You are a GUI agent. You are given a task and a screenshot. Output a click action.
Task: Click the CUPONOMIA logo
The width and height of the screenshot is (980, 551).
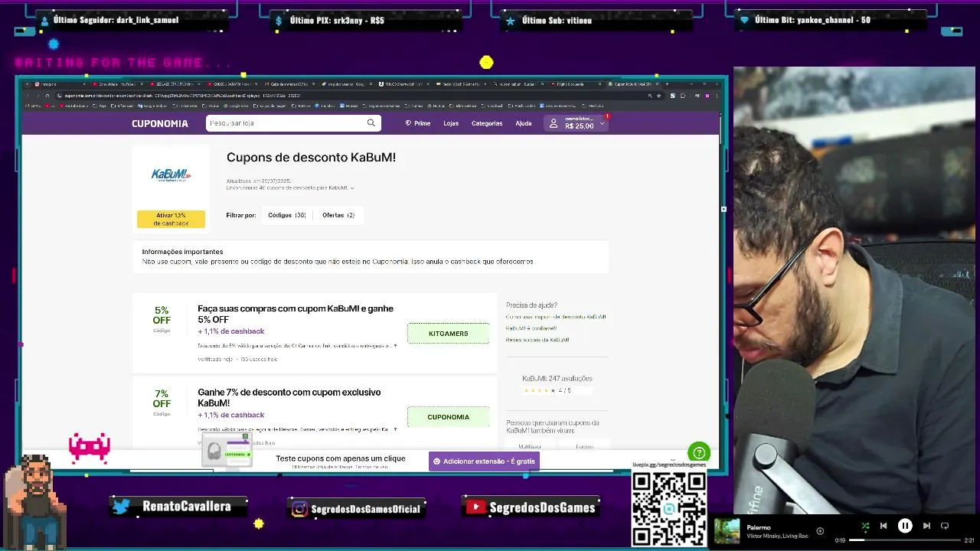tap(159, 123)
